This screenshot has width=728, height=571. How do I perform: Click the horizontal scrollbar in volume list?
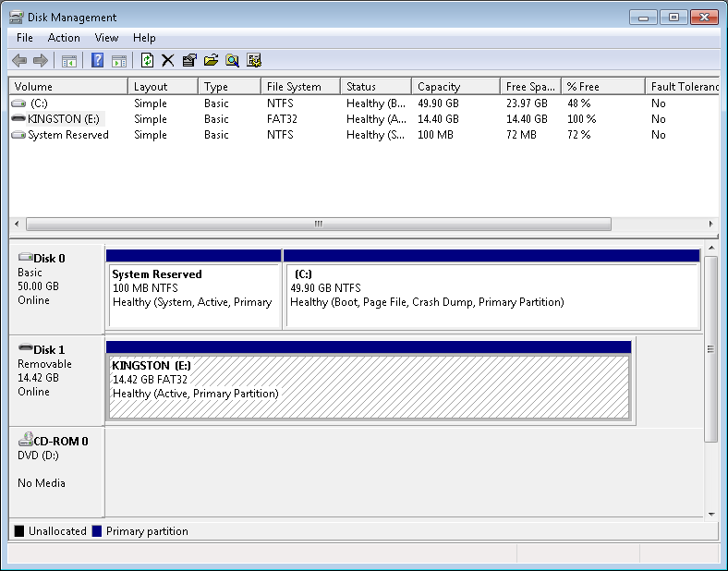pos(319,224)
